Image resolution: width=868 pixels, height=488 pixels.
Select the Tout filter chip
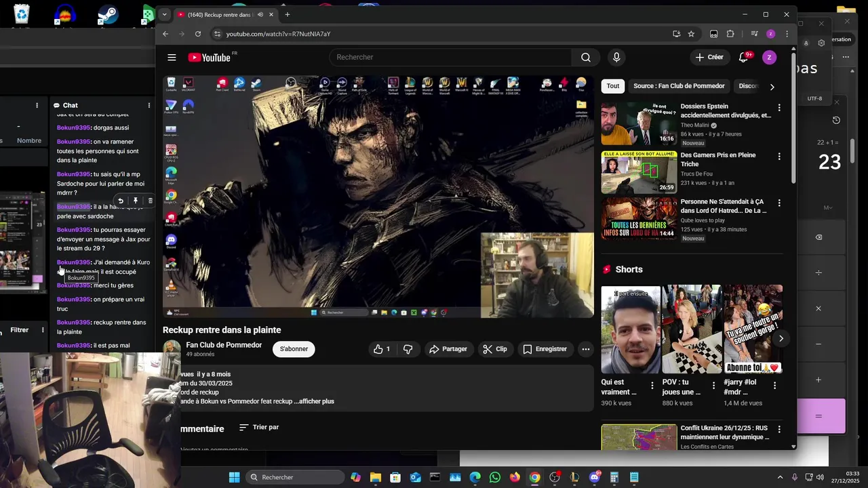(613, 86)
